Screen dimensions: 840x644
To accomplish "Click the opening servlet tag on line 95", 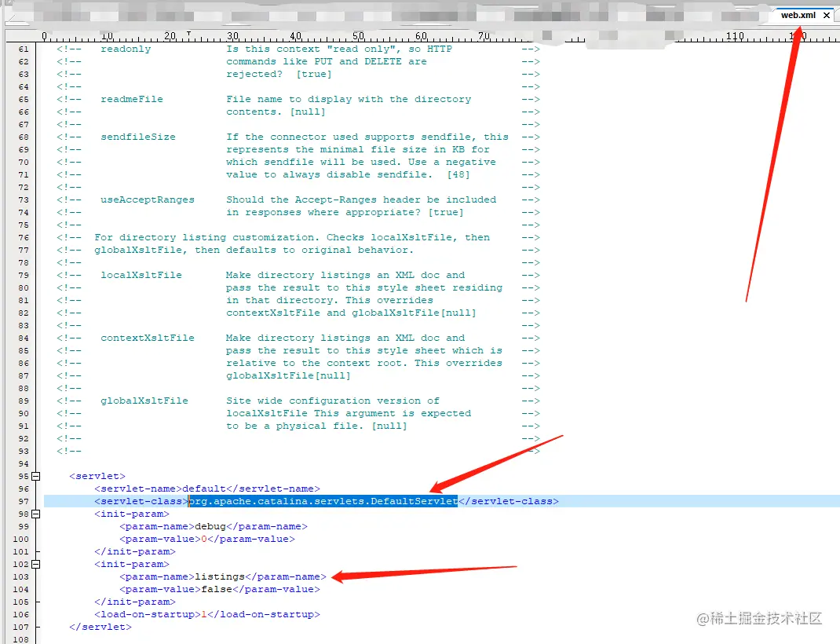I will pyautogui.click(x=97, y=476).
